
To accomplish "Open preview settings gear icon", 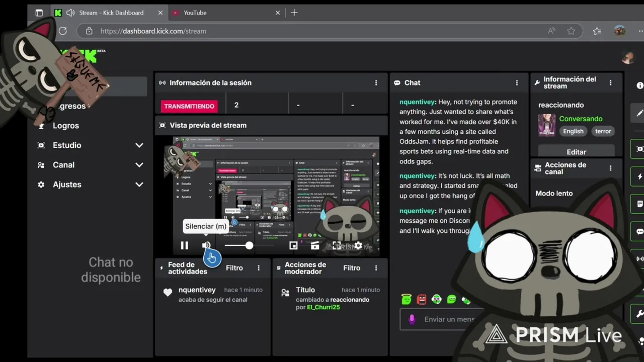I will pos(358,245).
